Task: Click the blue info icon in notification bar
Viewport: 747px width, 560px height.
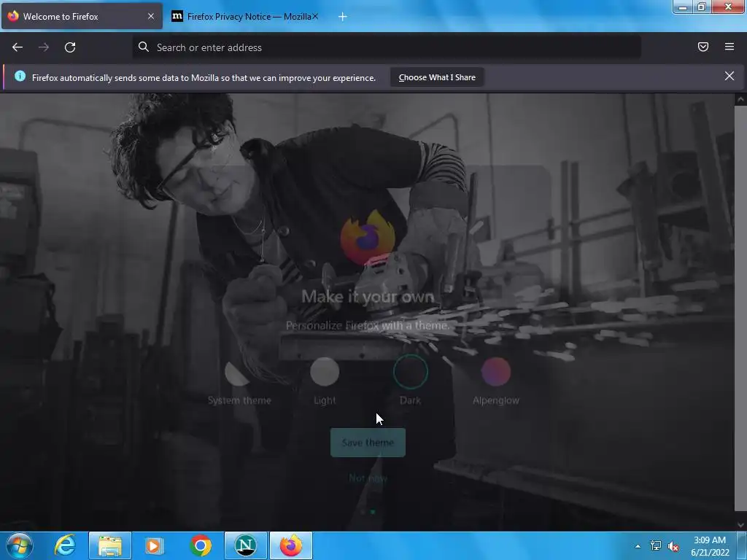Action: (20, 76)
